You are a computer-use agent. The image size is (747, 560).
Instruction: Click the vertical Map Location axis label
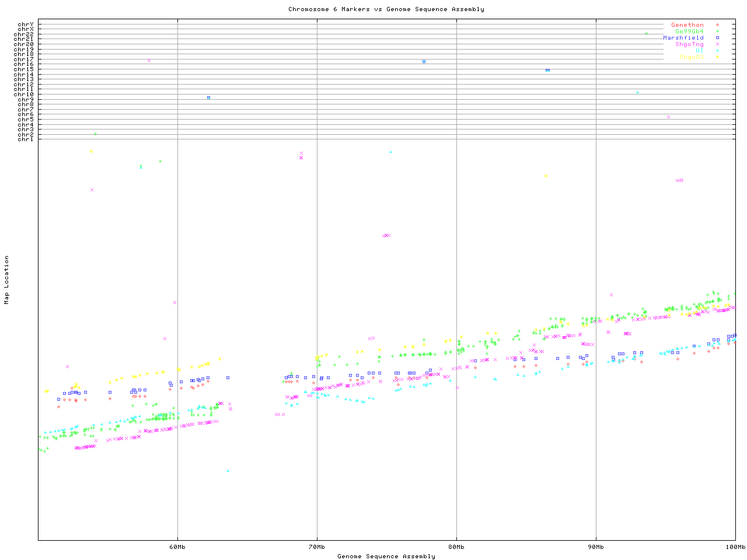coord(7,280)
